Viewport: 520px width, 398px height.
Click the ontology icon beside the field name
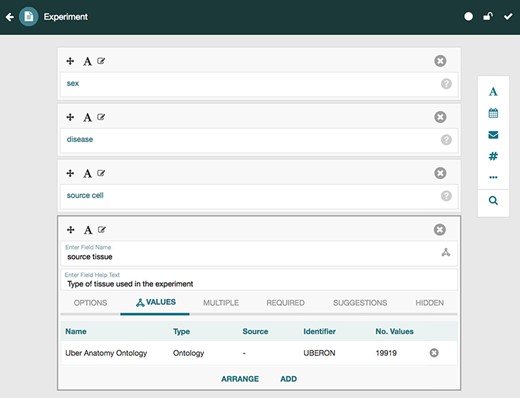pos(446,252)
